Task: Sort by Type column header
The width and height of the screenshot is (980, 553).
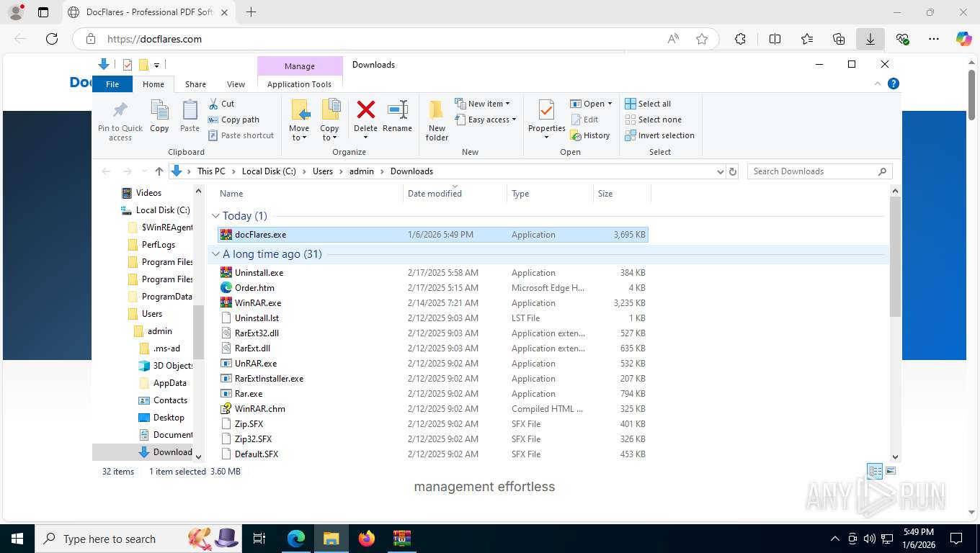Action: point(550,193)
